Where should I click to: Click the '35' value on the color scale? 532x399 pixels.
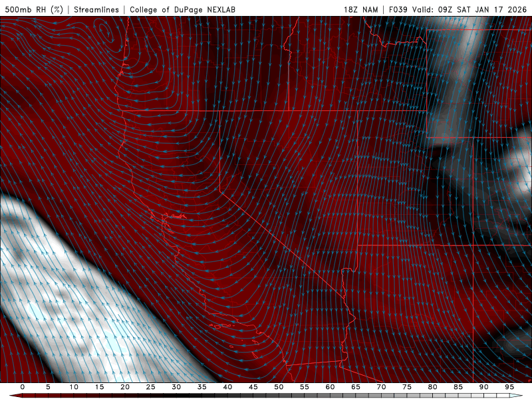(x=202, y=387)
